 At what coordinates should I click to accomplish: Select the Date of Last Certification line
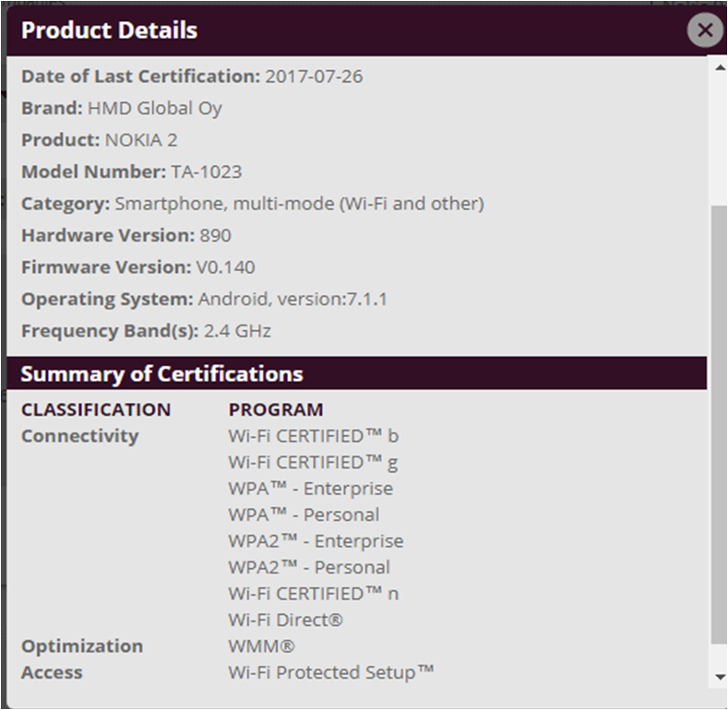pos(192,77)
